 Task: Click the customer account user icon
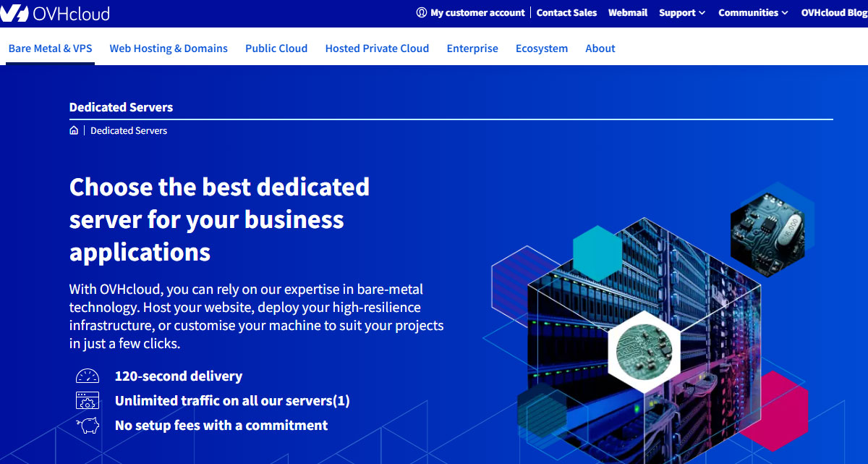click(422, 12)
